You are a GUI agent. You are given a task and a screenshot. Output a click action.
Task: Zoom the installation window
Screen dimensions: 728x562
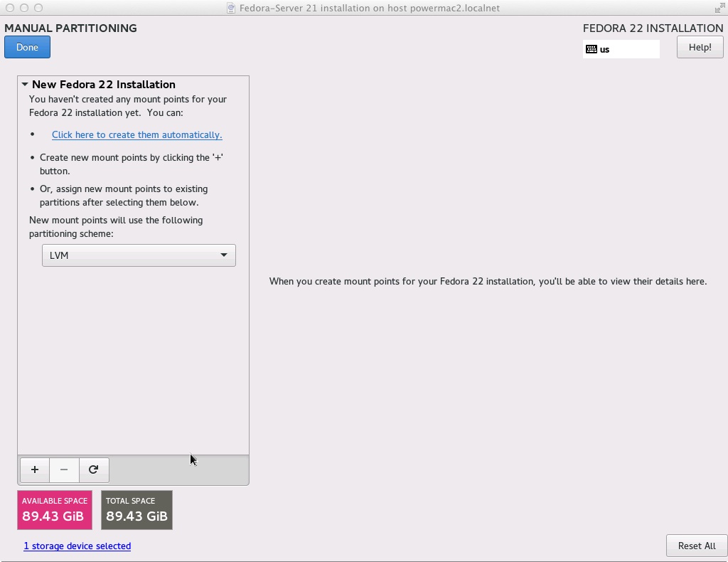(38, 8)
